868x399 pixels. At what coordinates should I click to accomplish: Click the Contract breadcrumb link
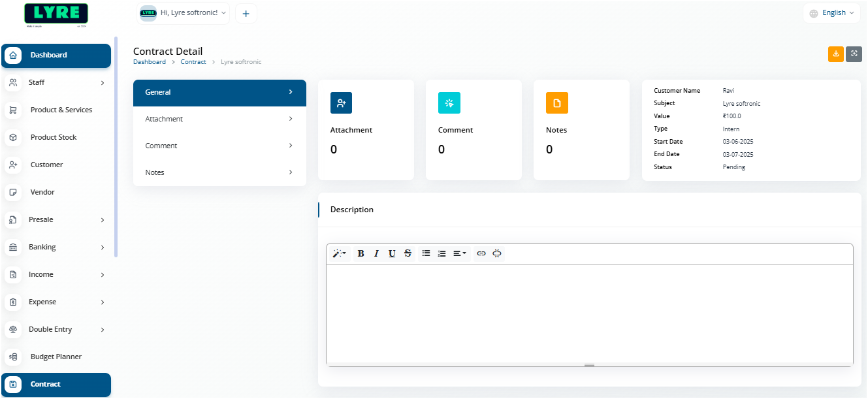tap(193, 62)
